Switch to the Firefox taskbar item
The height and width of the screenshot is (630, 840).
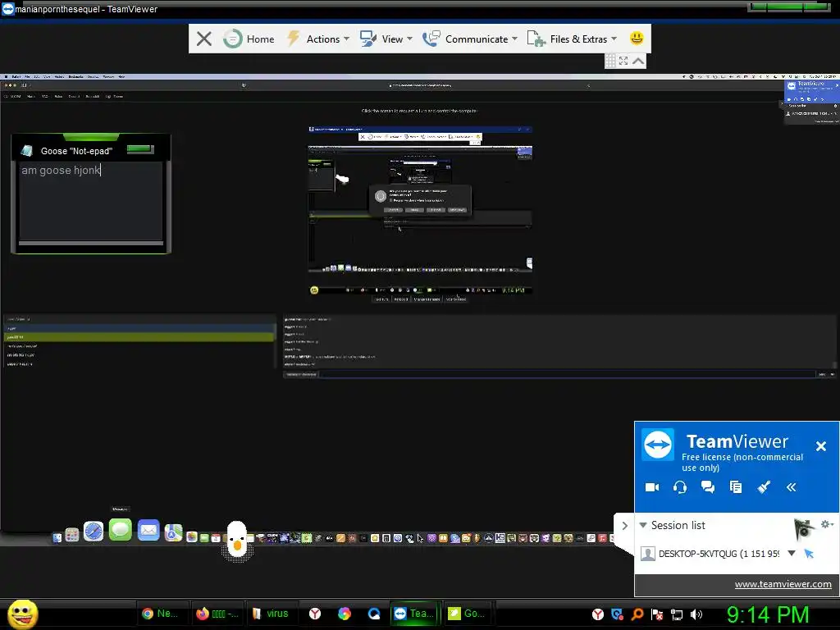[217, 614]
